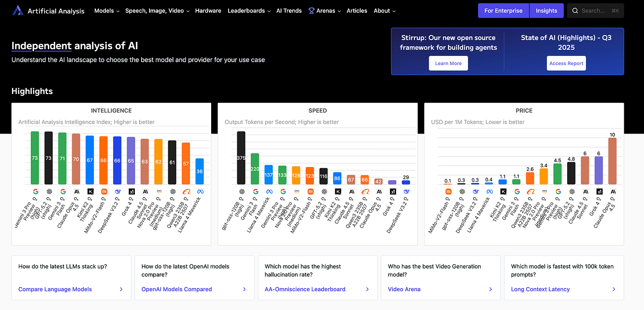644x310 pixels.
Task: Click xAI icon under Grok 4 in Intelligence chart
Action: pyautogui.click(x=132, y=192)
